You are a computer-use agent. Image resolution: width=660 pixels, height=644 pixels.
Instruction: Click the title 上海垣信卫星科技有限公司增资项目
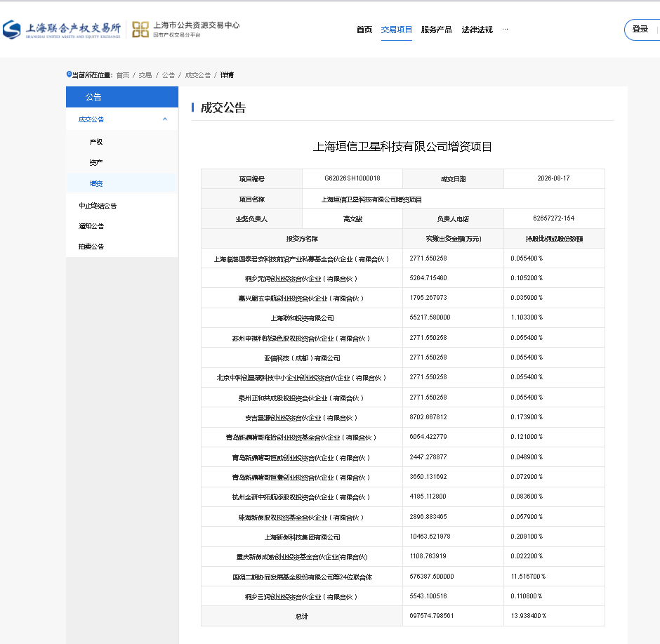(402, 147)
